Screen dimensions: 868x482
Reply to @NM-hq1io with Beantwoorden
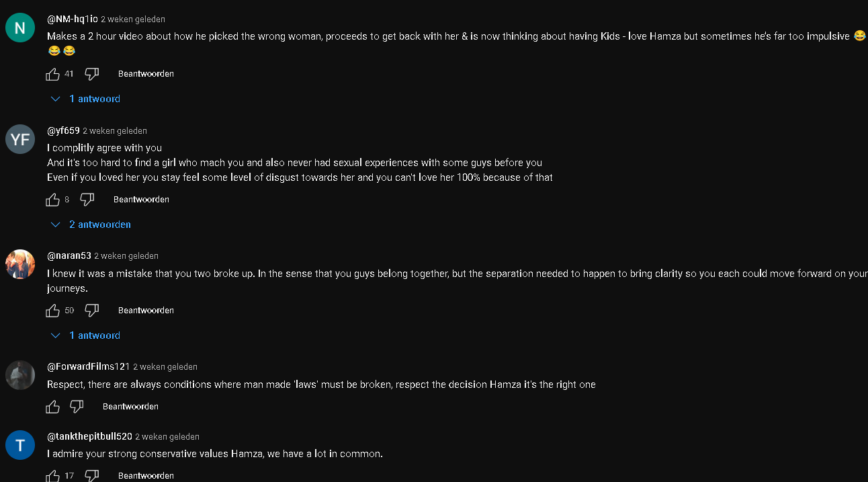click(146, 74)
